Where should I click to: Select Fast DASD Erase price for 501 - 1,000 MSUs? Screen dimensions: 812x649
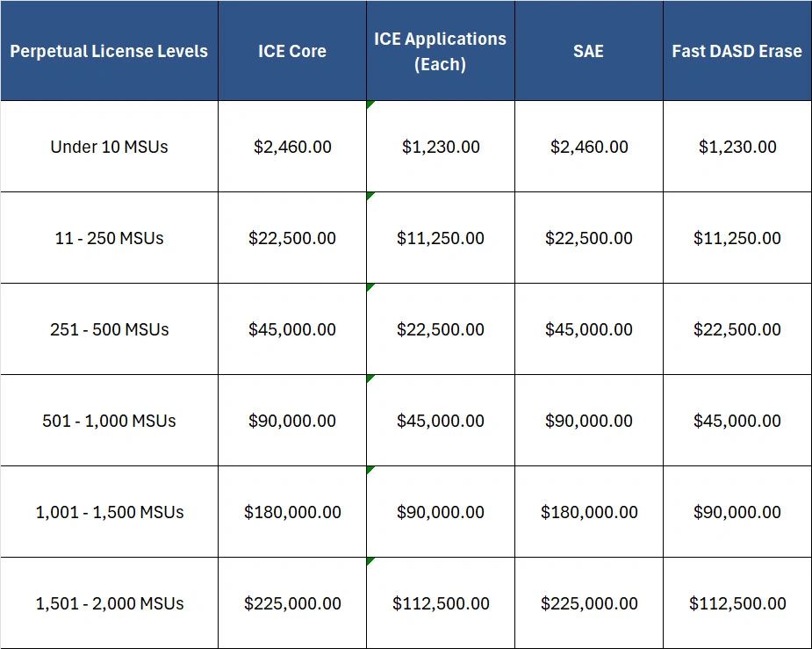tap(737, 421)
